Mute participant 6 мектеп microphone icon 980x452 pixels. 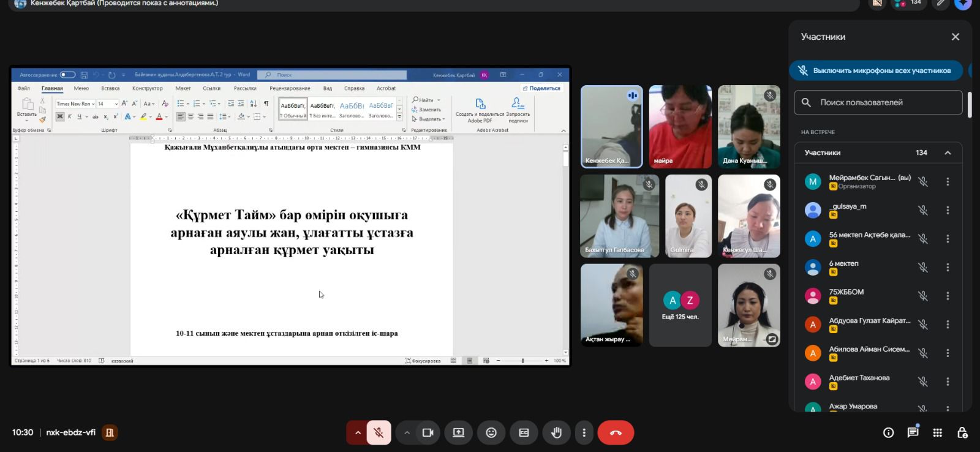(x=922, y=268)
